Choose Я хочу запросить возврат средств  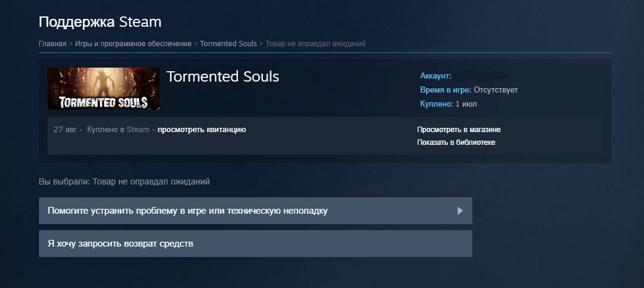coord(256,244)
